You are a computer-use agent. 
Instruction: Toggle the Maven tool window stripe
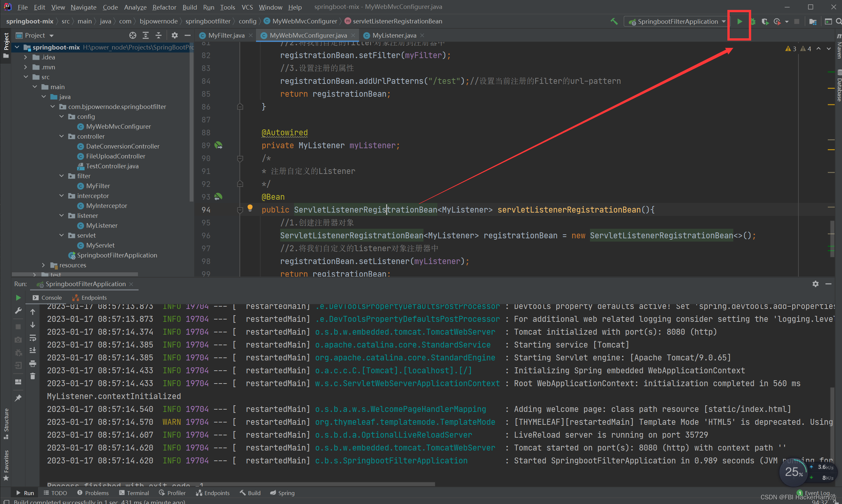839,47
